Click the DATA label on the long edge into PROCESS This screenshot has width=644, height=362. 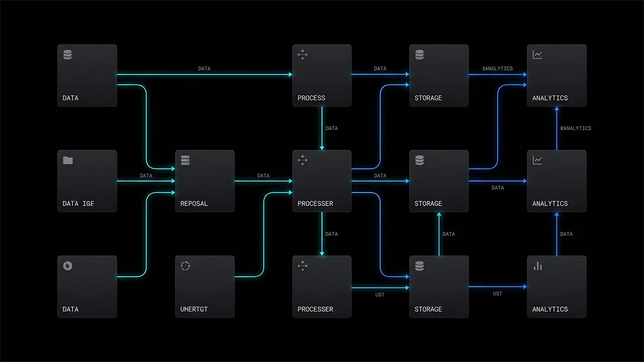(204, 68)
